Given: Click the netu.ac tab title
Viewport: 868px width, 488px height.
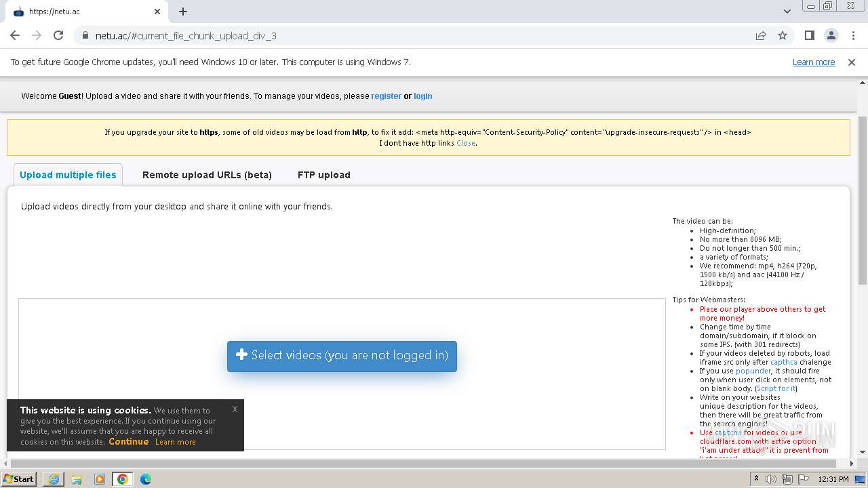Looking at the screenshot, I should pyautogui.click(x=54, y=12).
